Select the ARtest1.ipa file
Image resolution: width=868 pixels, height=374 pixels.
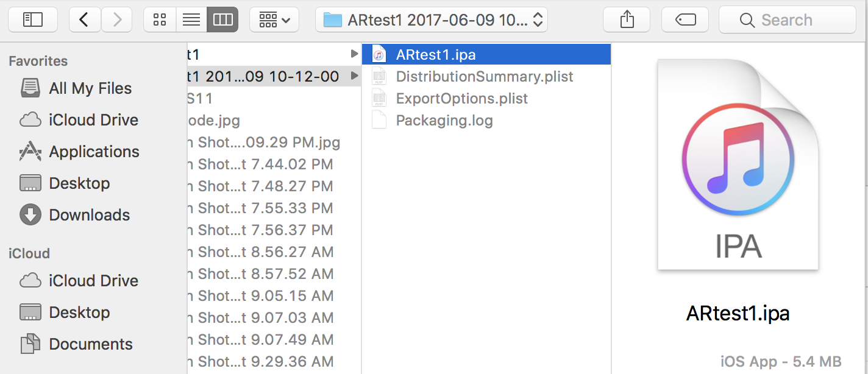pyautogui.click(x=435, y=55)
